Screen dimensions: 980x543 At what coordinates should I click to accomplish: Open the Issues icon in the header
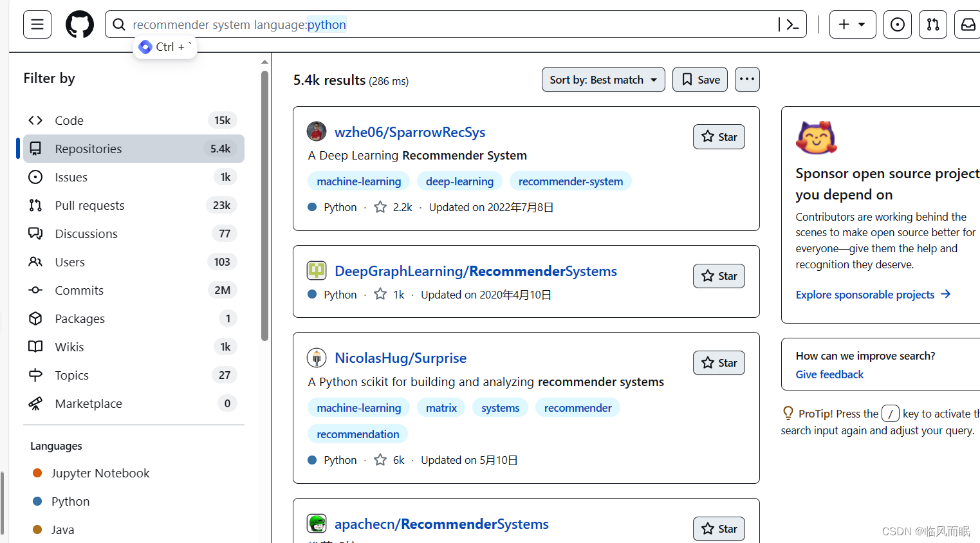[x=898, y=24]
